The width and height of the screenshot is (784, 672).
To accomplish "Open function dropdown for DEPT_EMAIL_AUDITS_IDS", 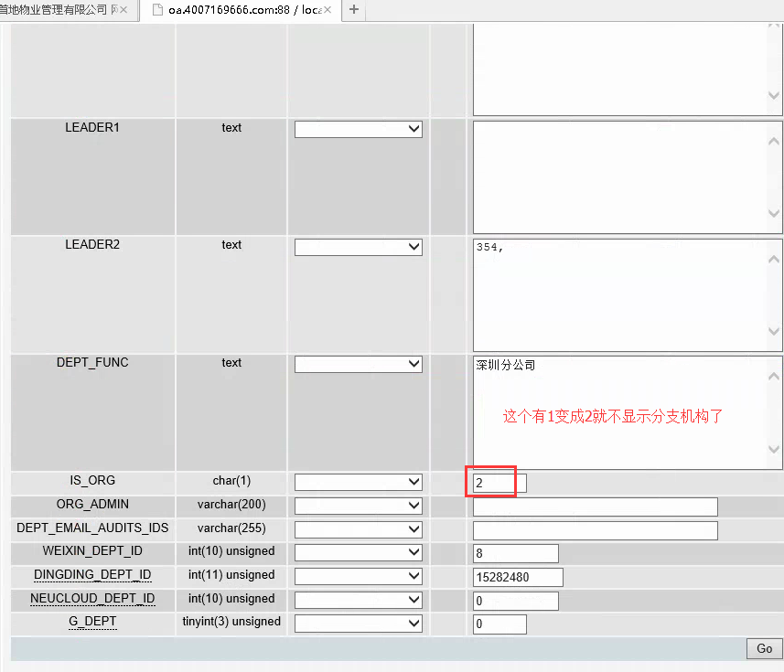I will [x=358, y=529].
